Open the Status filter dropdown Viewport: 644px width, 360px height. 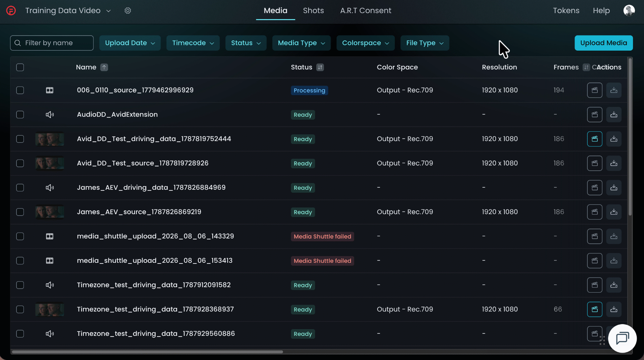pos(246,43)
